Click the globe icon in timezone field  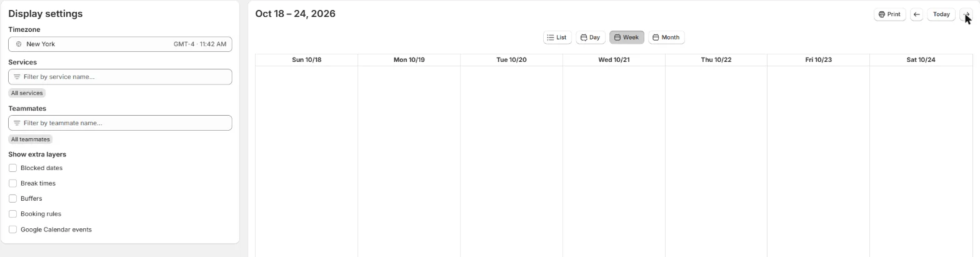pos(19,44)
